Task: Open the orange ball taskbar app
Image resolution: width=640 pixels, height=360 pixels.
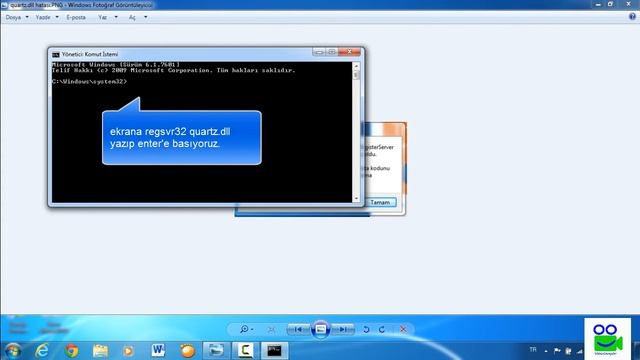Action: [187, 351]
